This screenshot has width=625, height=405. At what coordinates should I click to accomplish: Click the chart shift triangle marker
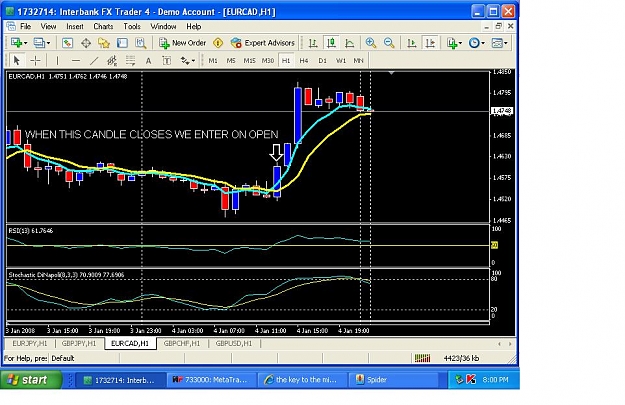tap(391, 73)
